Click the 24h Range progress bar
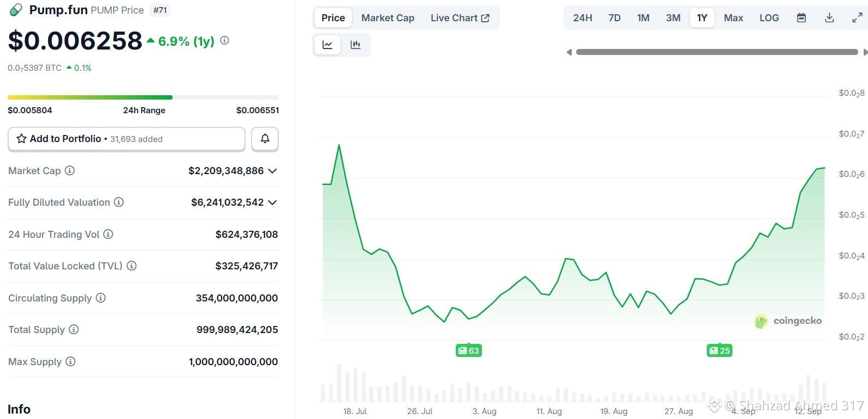This screenshot has height=419, width=868. click(x=143, y=97)
